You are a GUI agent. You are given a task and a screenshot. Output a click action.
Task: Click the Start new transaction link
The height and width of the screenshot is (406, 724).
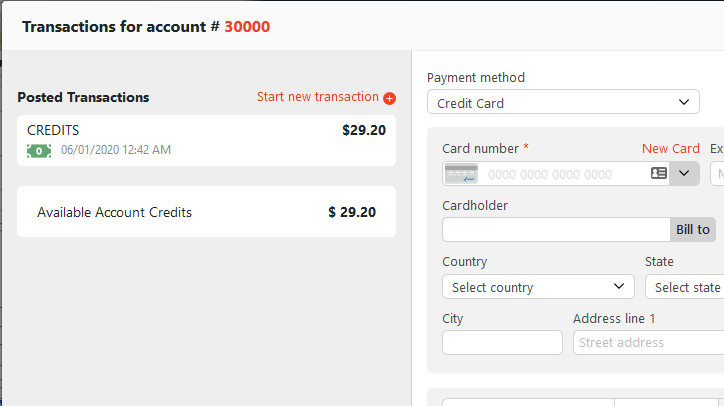tap(317, 97)
